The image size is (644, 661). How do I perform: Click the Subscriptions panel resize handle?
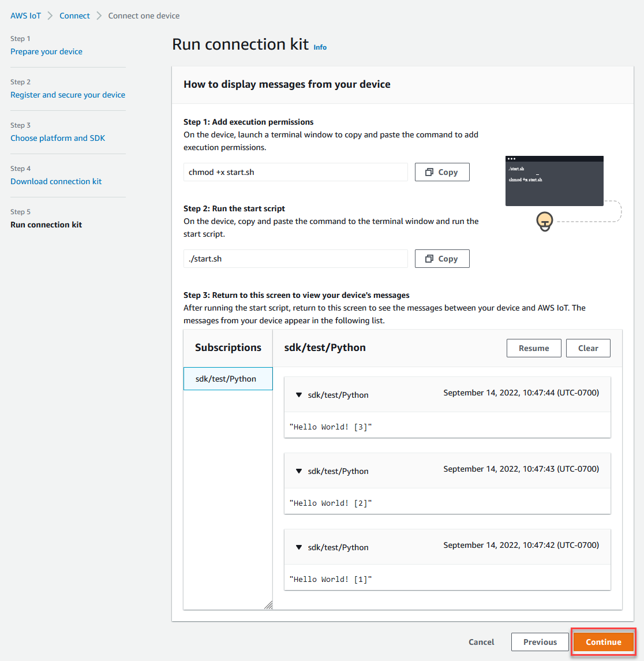(268, 604)
